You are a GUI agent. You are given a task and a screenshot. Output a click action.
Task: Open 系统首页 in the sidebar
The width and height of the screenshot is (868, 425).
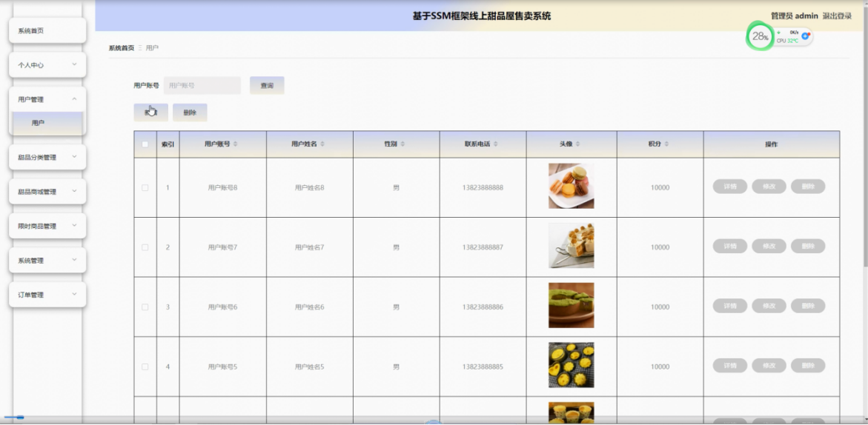pos(47,30)
